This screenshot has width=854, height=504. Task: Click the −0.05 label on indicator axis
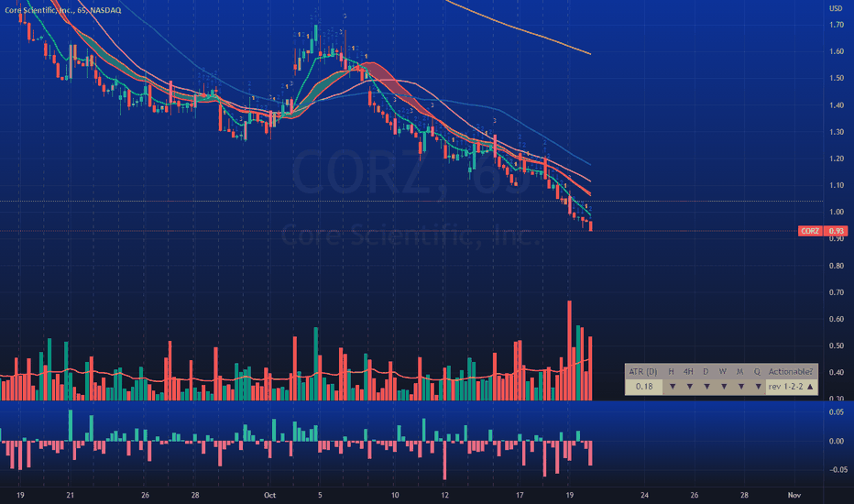click(838, 470)
